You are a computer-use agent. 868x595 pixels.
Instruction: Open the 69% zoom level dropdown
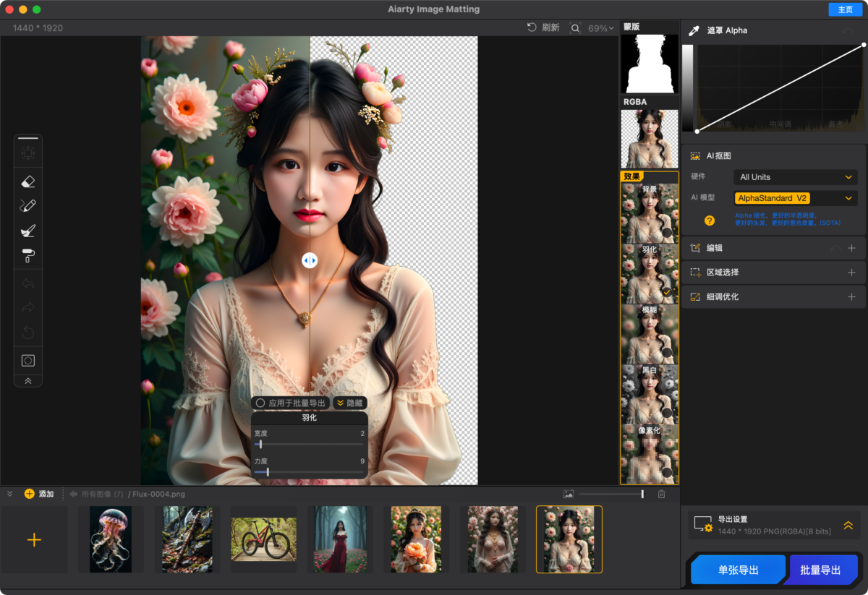(601, 28)
